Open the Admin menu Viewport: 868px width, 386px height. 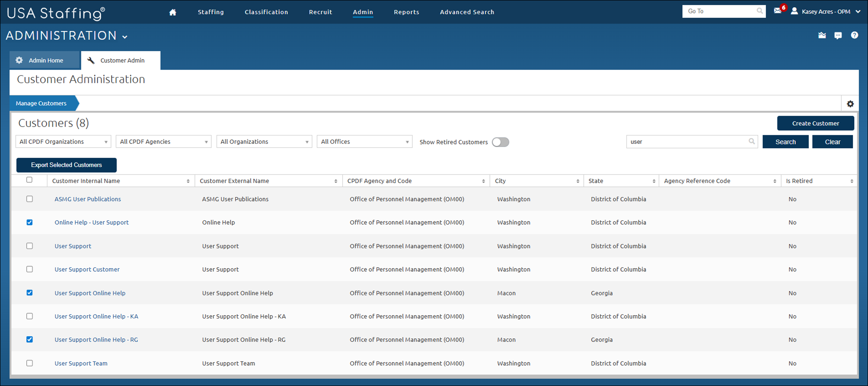363,12
